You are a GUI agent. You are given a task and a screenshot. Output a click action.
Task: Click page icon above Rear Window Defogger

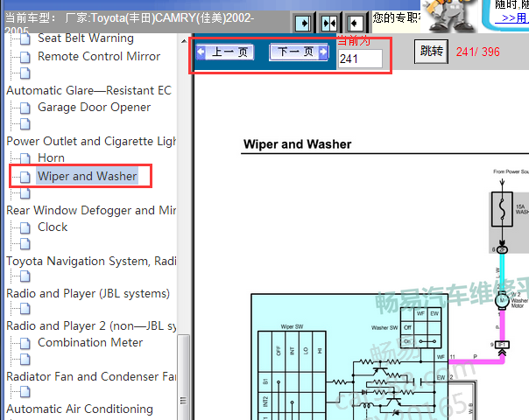point(25,192)
